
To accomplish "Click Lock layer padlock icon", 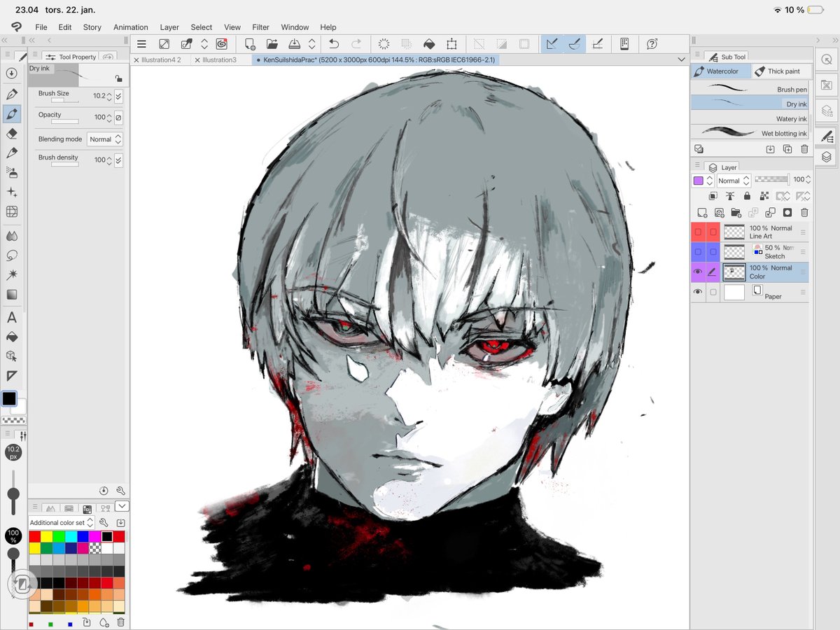I will tap(747, 197).
